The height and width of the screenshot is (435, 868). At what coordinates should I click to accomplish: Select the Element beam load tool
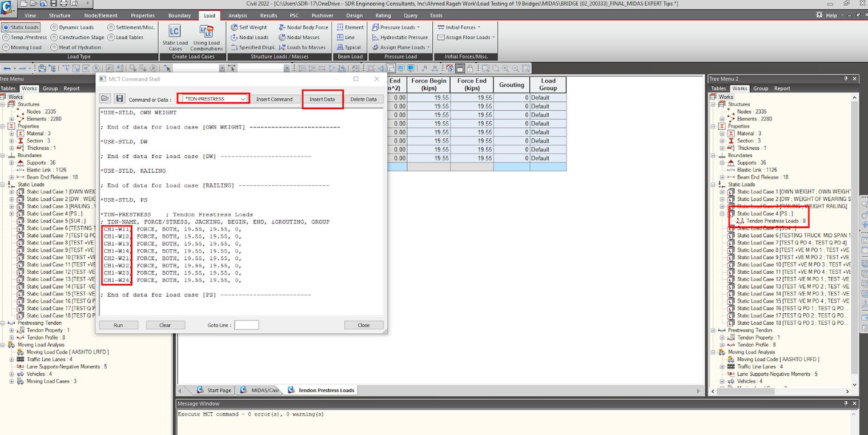(340, 27)
